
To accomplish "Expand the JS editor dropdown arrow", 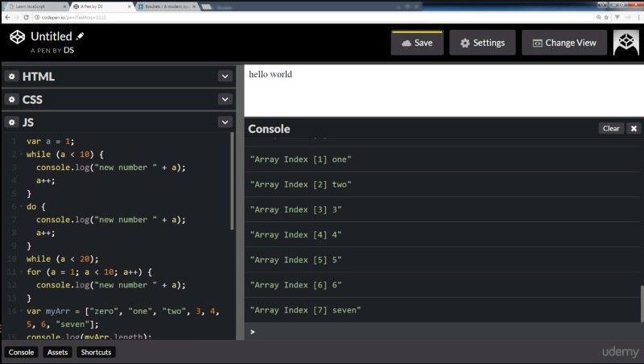I will click(x=225, y=122).
